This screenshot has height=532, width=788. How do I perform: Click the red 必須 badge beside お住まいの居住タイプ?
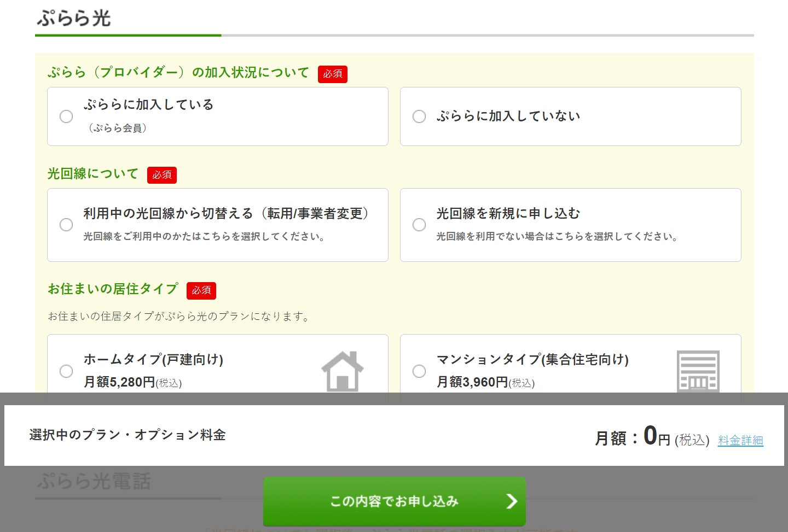click(x=201, y=290)
